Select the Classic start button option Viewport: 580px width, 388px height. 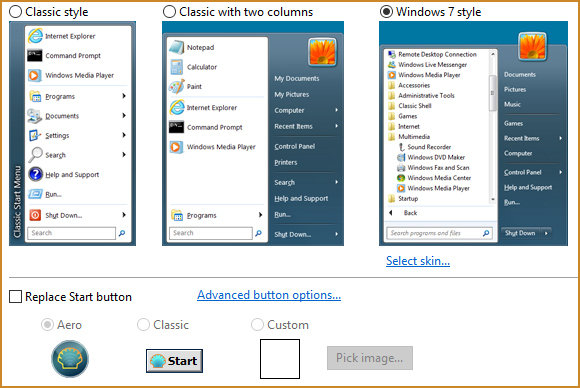pos(143,325)
